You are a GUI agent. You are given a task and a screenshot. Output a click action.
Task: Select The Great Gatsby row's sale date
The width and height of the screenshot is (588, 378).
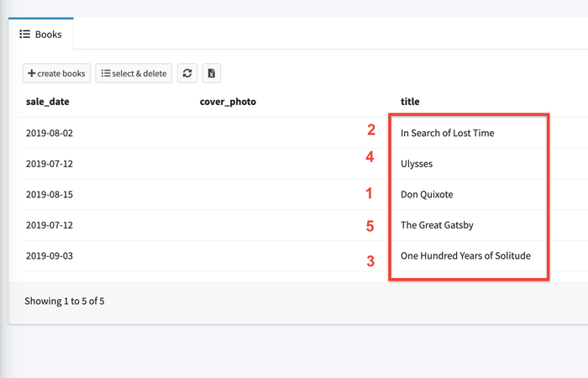[50, 225]
